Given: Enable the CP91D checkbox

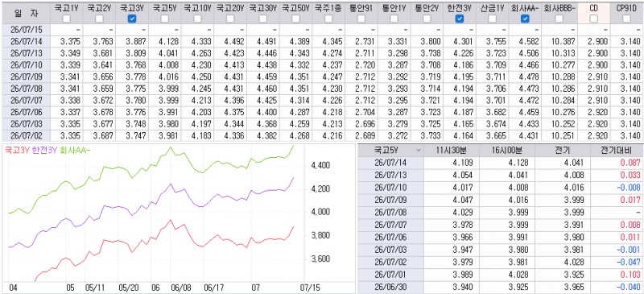Looking at the screenshot, I should pyautogui.click(x=626, y=19).
